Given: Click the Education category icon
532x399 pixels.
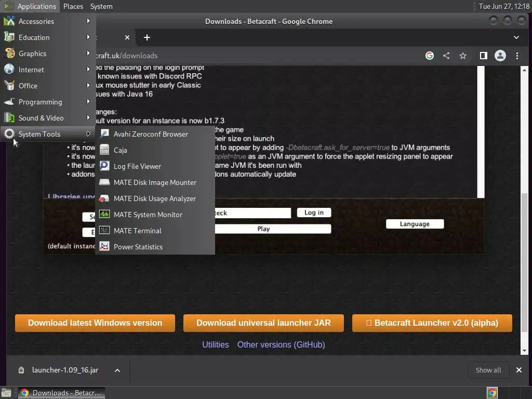Looking at the screenshot, I should pos(9,37).
